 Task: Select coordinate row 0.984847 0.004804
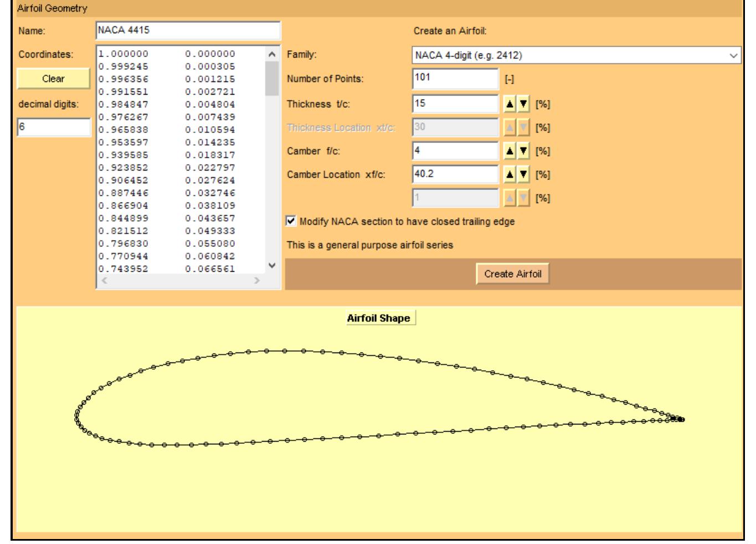(x=167, y=104)
